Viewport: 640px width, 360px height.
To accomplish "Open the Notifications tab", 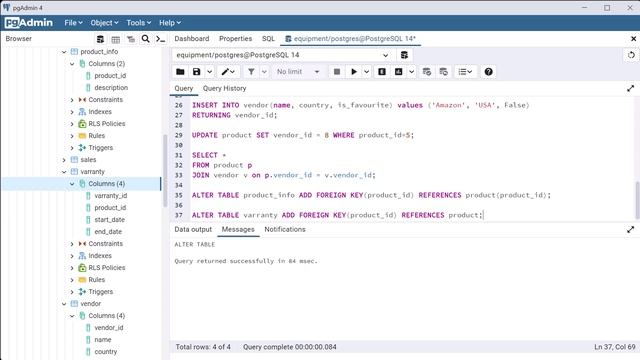I will (x=285, y=229).
